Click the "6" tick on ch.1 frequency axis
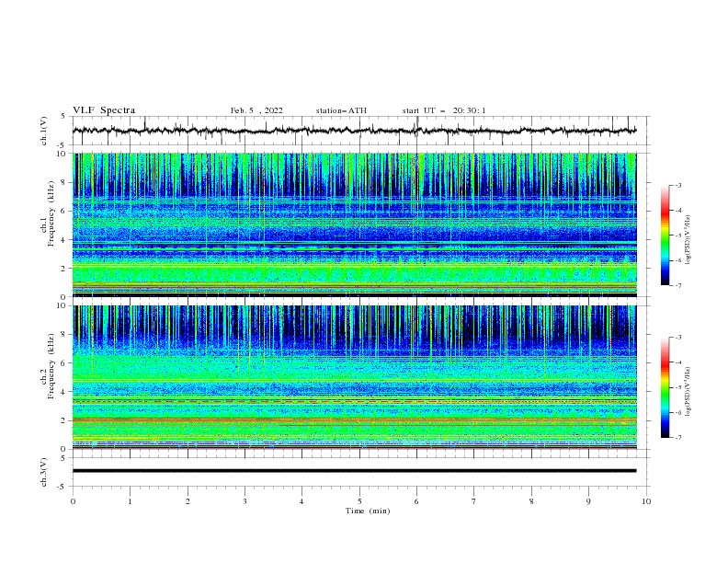 point(63,211)
